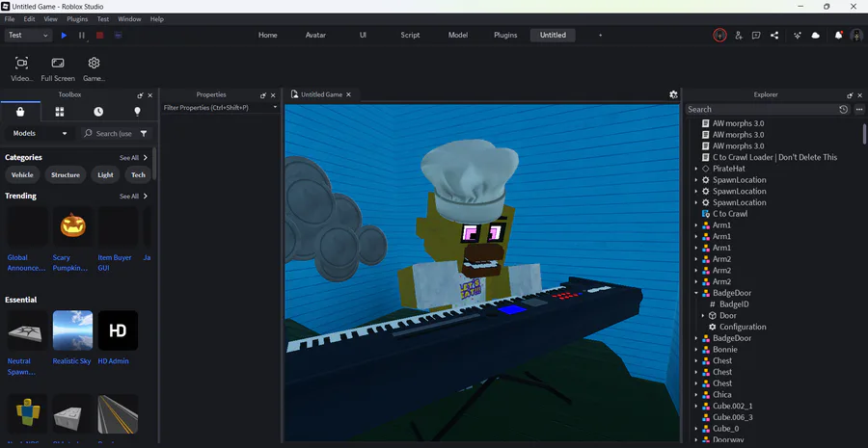Open the Filter Properties dropdown arrow
868x448 pixels.
coord(275,107)
